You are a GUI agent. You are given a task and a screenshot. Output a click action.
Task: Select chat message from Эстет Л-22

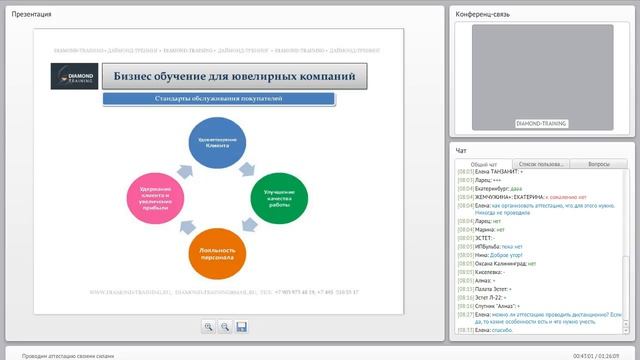[x=482, y=298]
